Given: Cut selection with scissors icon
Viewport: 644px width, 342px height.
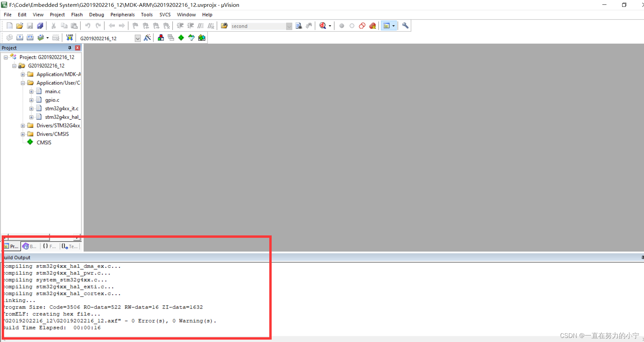Looking at the screenshot, I should tap(54, 26).
